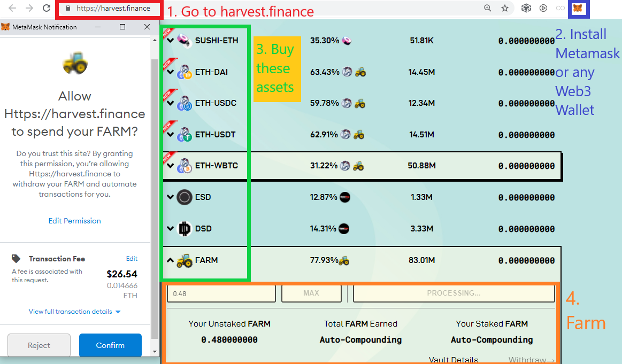This screenshot has height=364, width=622.
Task: Reload the harvest.finance page
Action: pos(47,8)
